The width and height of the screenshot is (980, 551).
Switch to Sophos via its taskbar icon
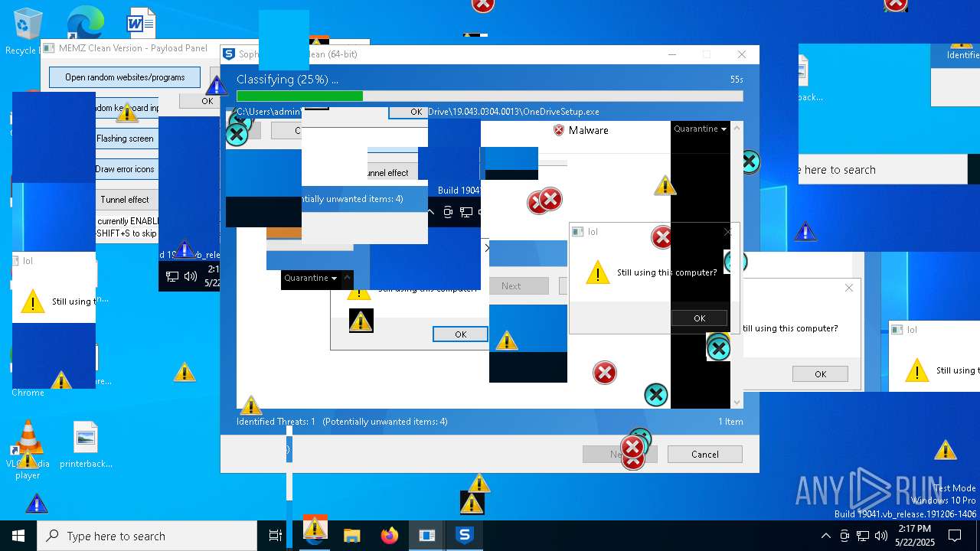tap(464, 536)
